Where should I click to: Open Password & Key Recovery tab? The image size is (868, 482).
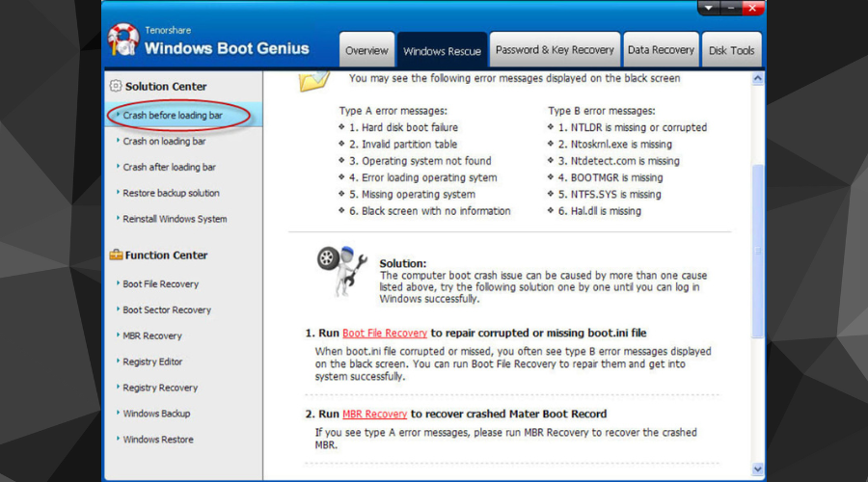pos(555,50)
